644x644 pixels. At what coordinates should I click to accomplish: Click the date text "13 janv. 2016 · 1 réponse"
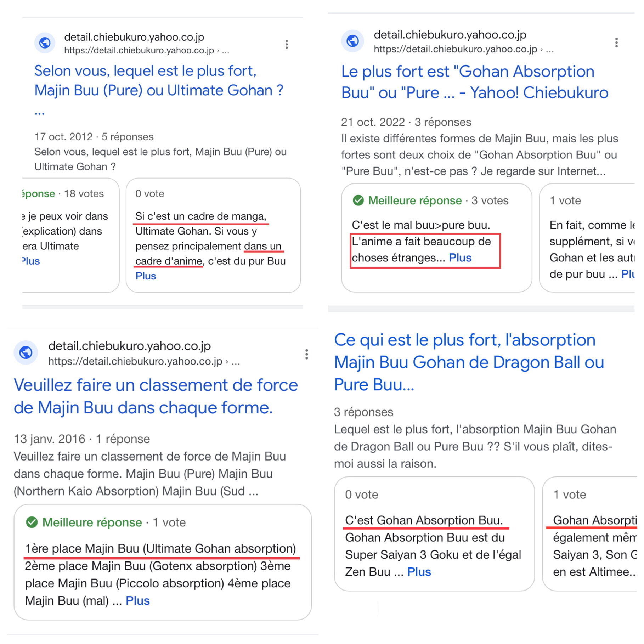[82, 439]
